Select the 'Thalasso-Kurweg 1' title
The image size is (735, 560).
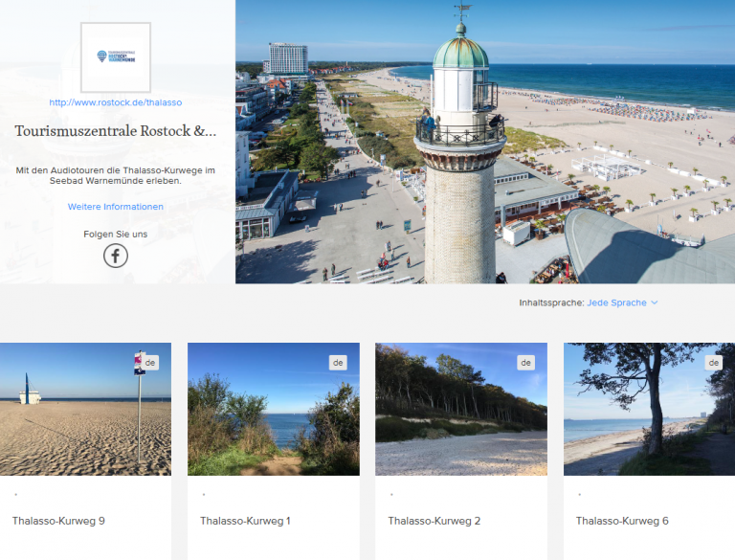tap(245, 521)
